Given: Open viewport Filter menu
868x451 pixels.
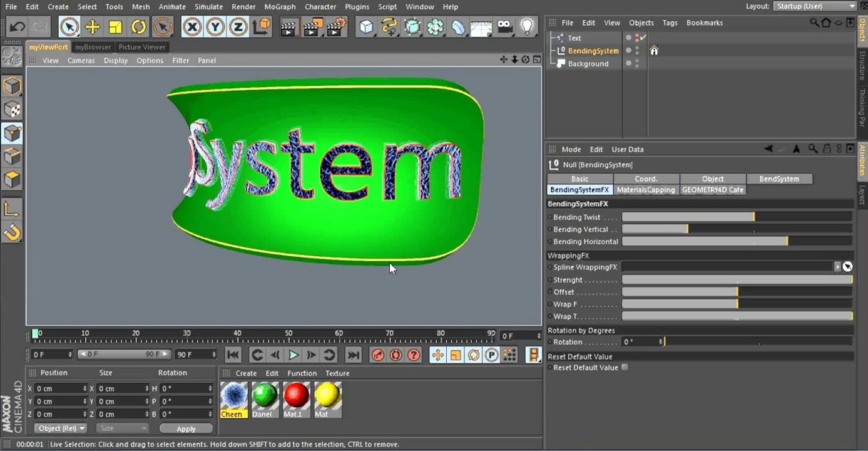Looking at the screenshot, I should pyautogui.click(x=181, y=61).
